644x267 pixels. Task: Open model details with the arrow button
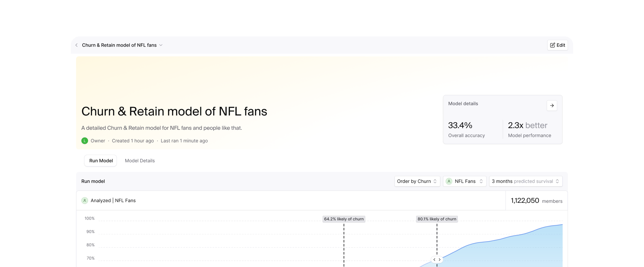[x=552, y=106]
